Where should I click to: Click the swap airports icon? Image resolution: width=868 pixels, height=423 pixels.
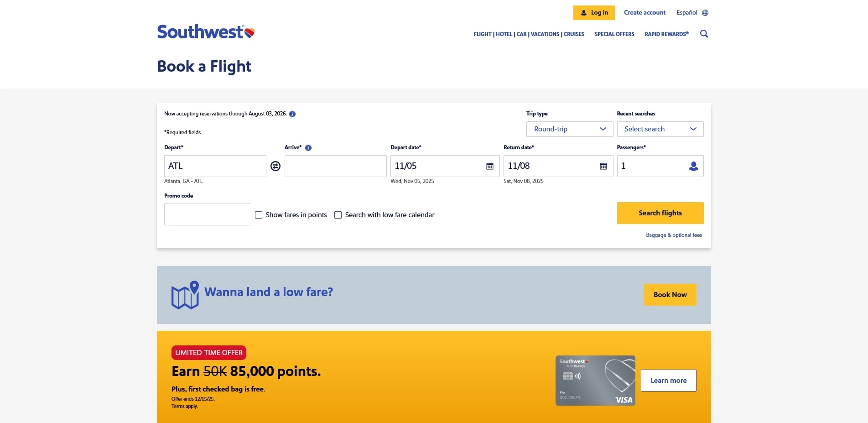[x=275, y=166]
